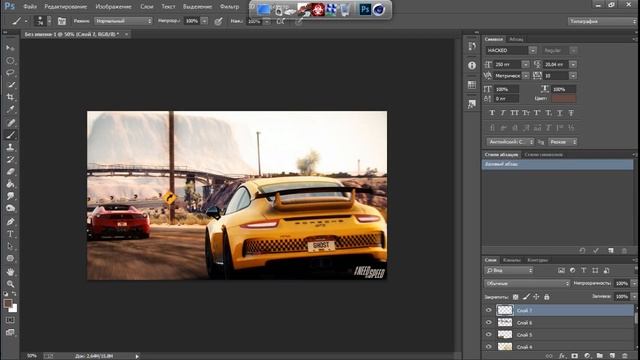Open Photoshop from the dock
The width and height of the screenshot is (640, 360).
(x=365, y=9)
